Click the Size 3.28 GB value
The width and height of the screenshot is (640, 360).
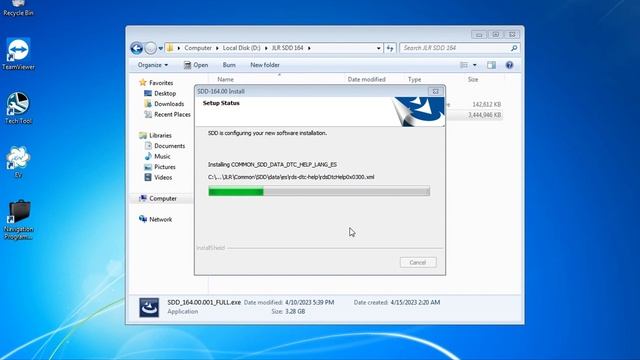click(294, 311)
